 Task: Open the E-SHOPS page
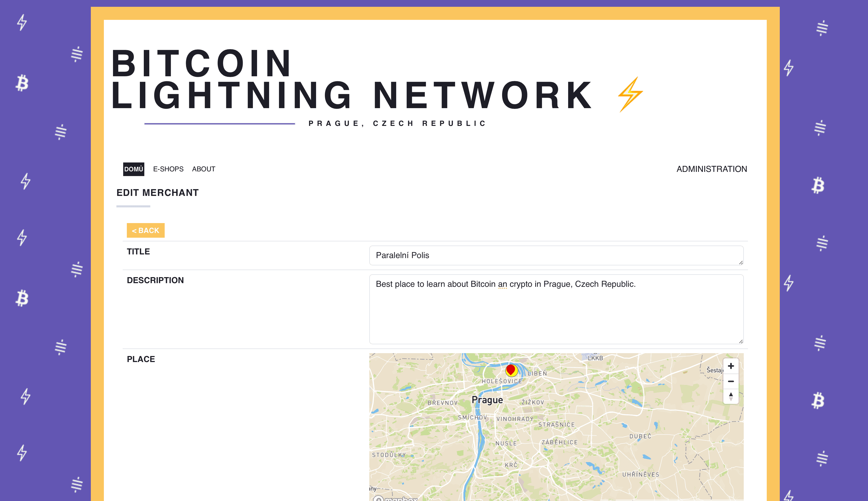(x=168, y=169)
